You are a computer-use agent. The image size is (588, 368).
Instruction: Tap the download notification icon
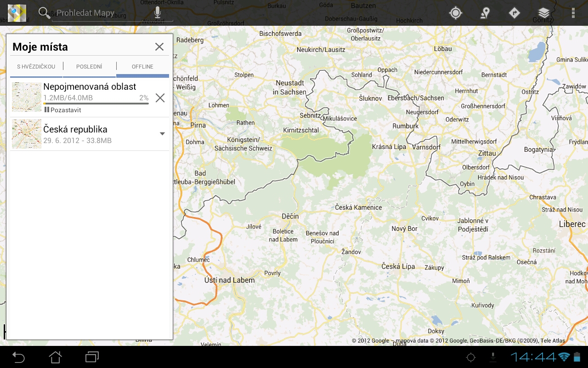click(x=493, y=357)
